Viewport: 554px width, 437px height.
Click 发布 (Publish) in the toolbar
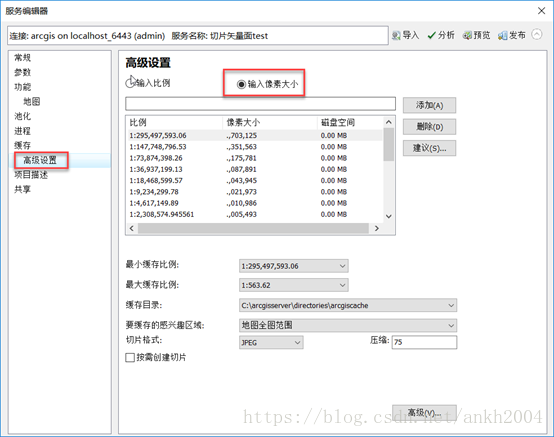point(512,35)
